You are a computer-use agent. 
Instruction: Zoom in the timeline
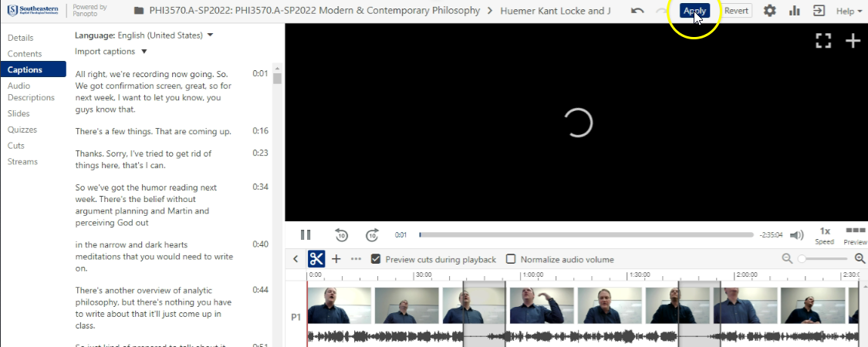point(860,258)
